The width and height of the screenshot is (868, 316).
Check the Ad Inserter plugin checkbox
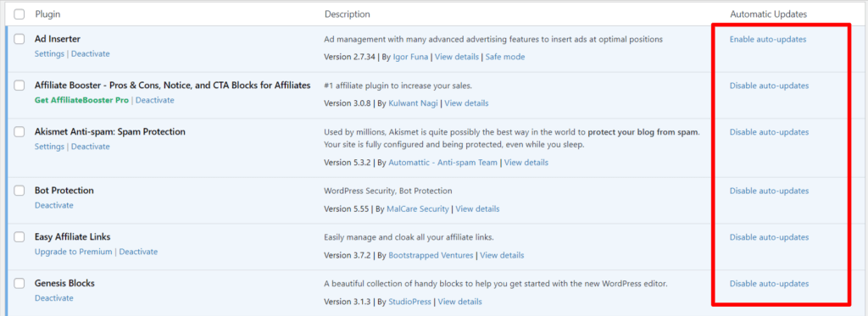click(x=19, y=39)
